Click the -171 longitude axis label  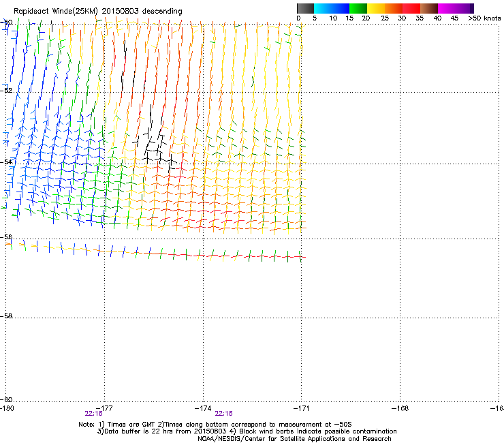tap(302, 408)
